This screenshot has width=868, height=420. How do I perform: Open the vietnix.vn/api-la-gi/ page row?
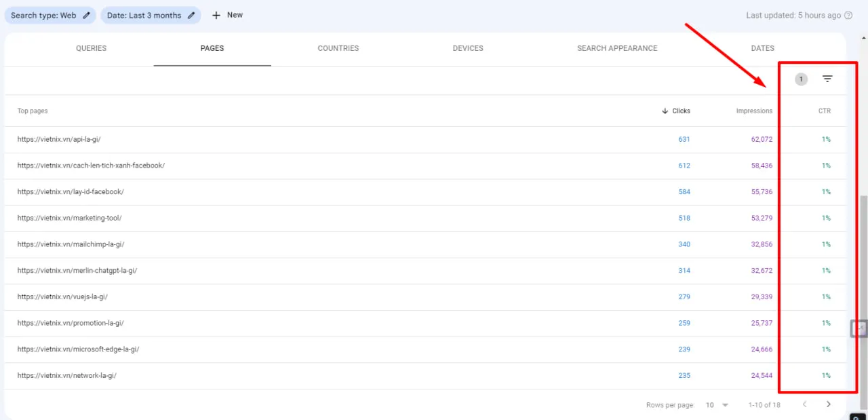click(x=59, y=139)
